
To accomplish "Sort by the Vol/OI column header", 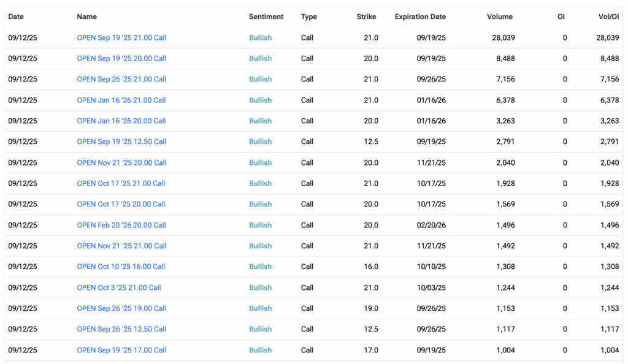I will pyautogui.click(x=608, y=17).
